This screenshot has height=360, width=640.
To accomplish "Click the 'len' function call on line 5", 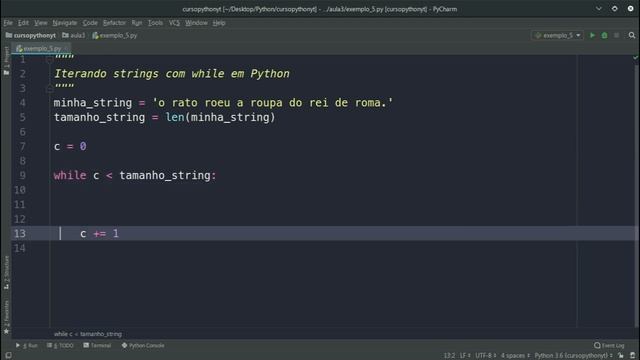I will 175,117.
